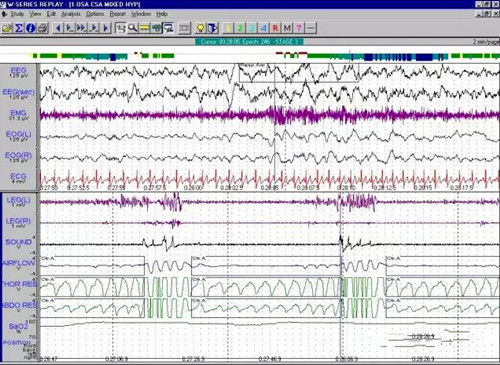Click the dark blue hypnogram segment
The height and width of the screenshot is (365, 500).
pos(424,57)
